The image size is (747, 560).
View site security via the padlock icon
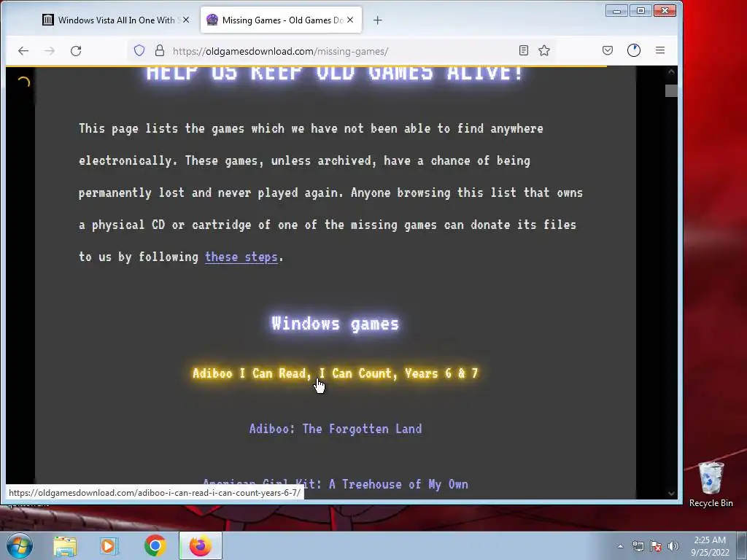point(160,50)
